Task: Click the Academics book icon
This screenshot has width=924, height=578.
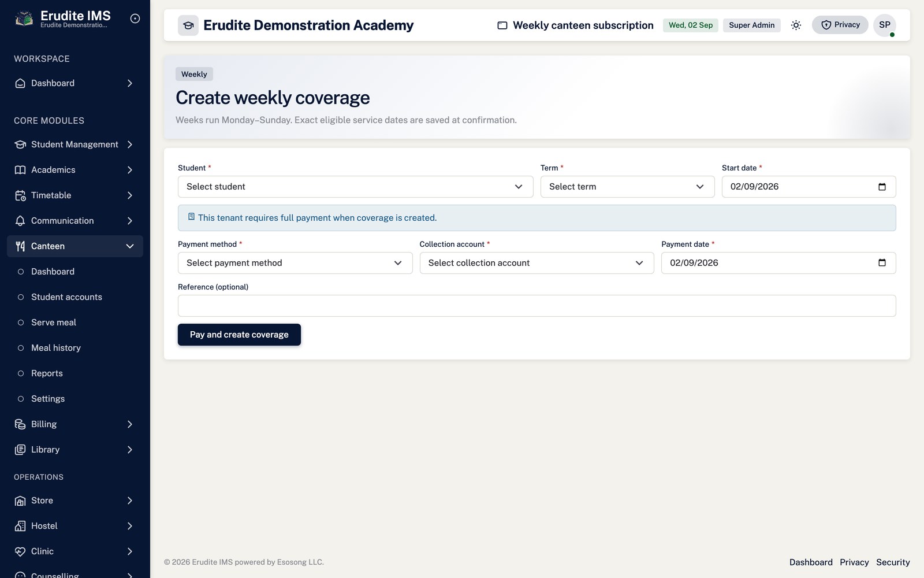Action: (20, 170)
